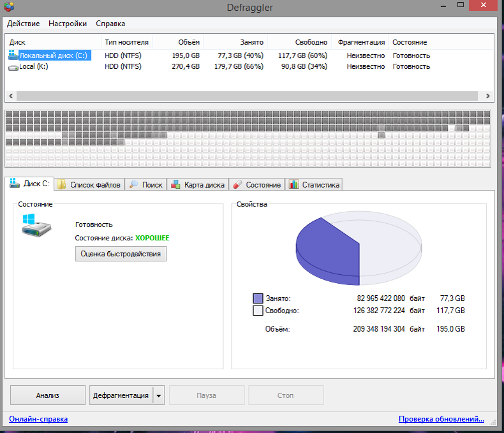
Task: Click the drive icon on Диск C: tab
Action: click(15, 184)
